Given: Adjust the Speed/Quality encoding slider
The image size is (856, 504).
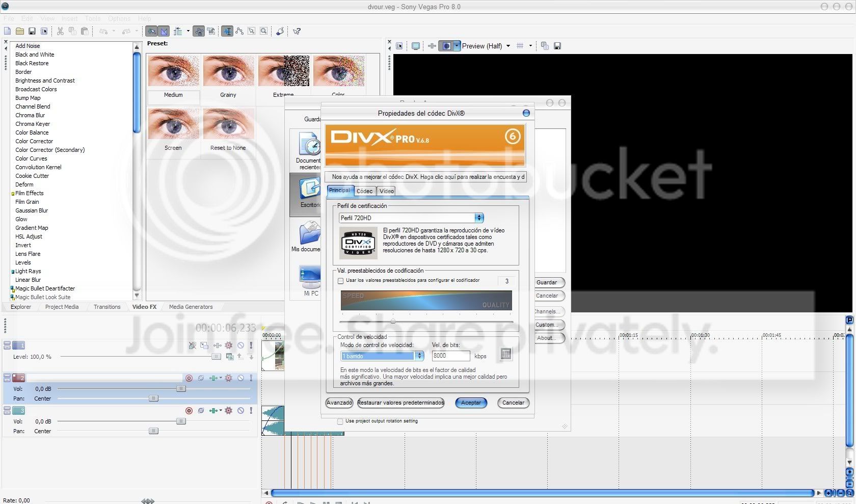Looking at the screenshot, I should [x=393, y=321].
